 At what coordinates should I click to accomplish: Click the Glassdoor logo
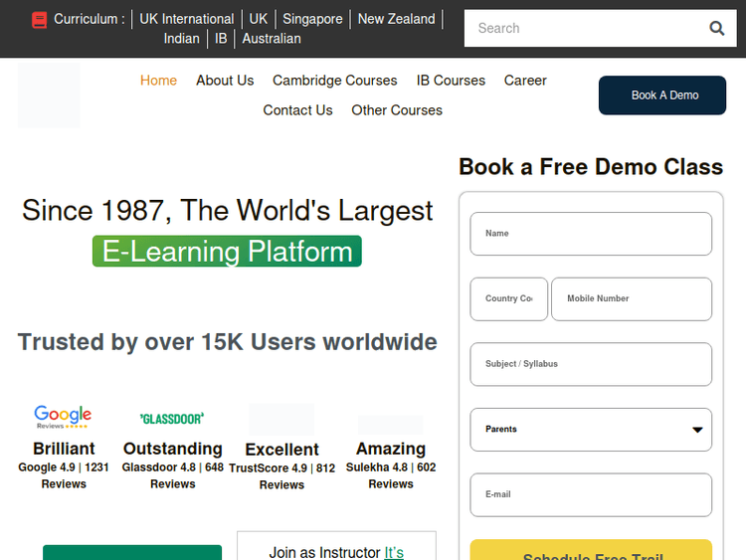point(172,419)
